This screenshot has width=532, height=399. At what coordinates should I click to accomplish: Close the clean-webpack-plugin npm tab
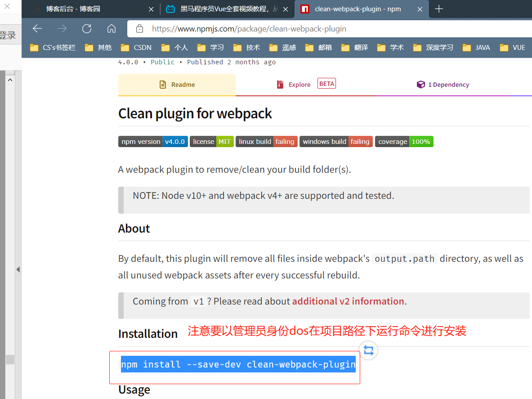click(x=420, y=9)
